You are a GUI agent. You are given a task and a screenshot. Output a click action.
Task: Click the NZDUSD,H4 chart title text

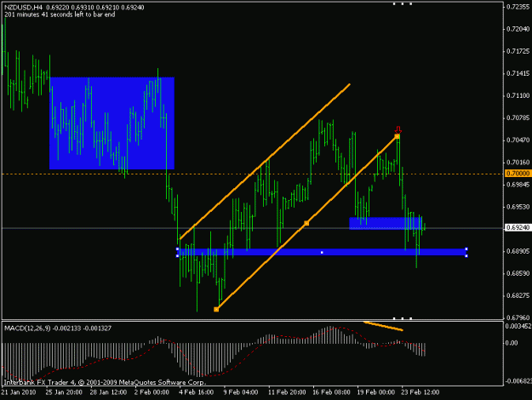click(24, 8)
